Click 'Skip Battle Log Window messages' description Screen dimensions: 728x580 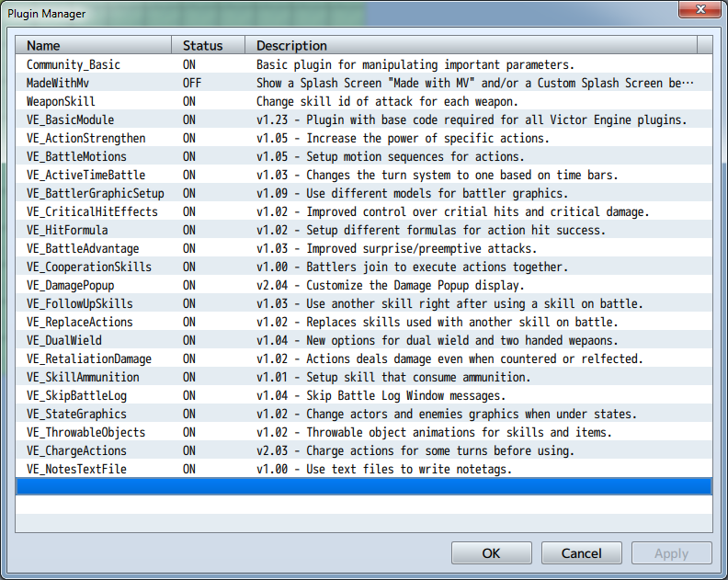[x=381, y=395]
